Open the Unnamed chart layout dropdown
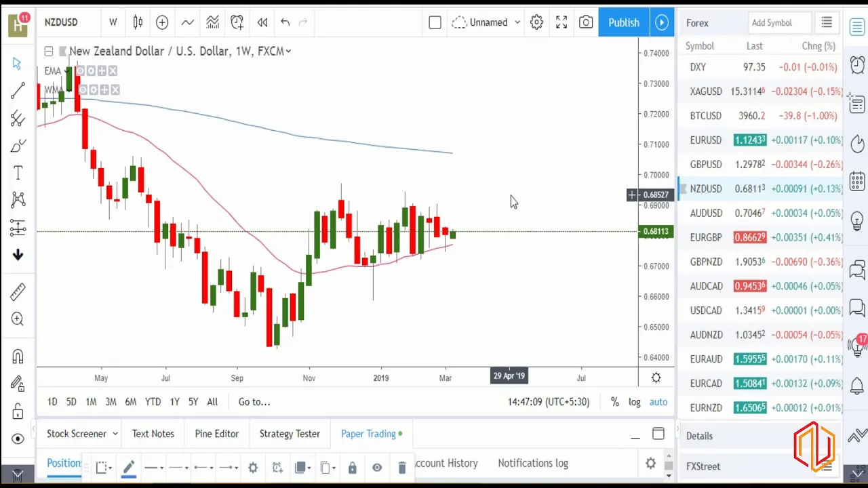This screenshot has height=488, width=868. [486, 22]
